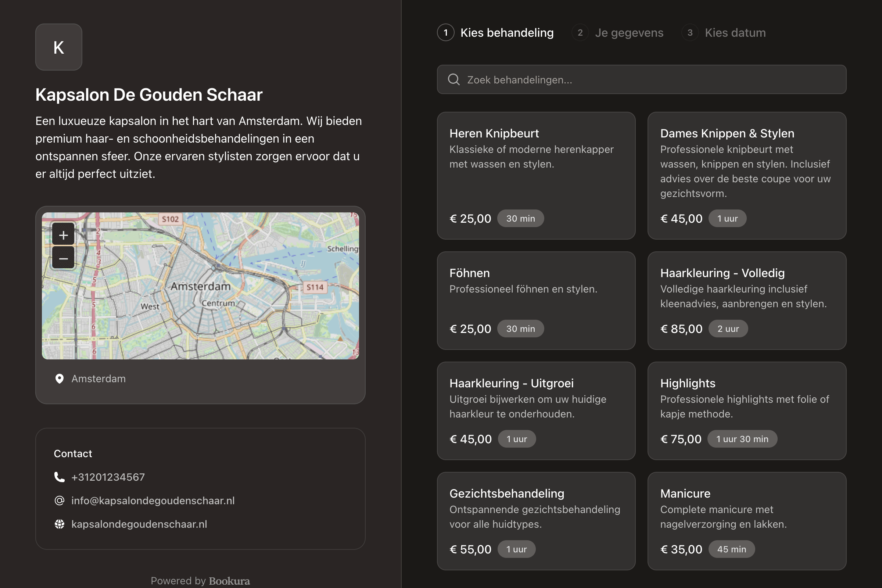Choose the Dames Knippen & Stylen card
The height and width of the screenshot is (588, 882).
point(747,176)
